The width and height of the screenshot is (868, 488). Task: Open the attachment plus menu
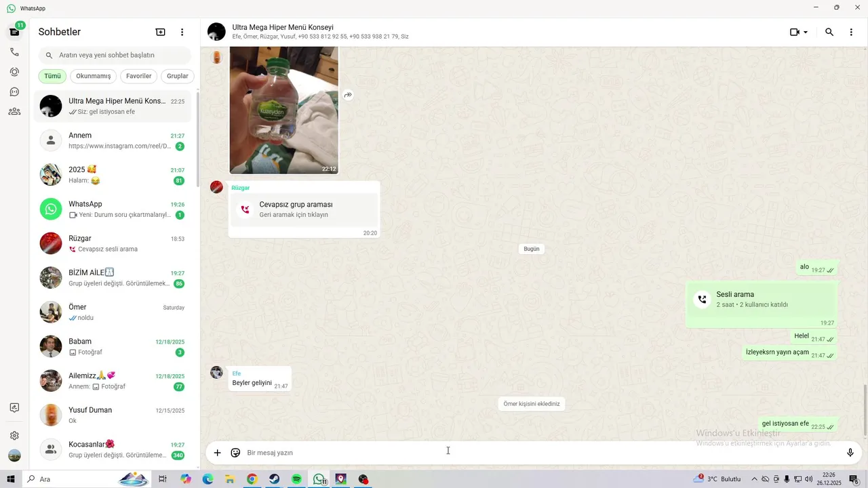coord(217,453)
